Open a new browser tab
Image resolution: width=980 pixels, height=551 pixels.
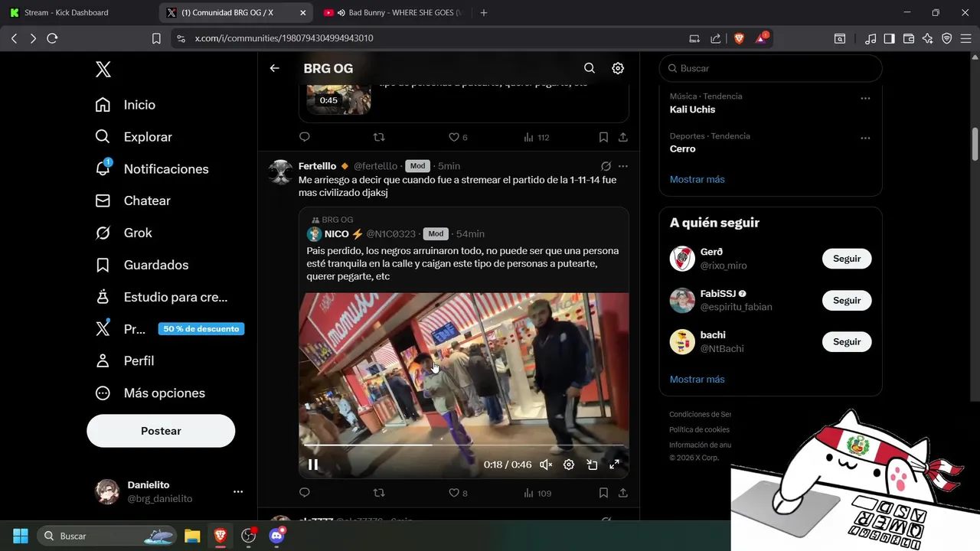coord(484,12)
